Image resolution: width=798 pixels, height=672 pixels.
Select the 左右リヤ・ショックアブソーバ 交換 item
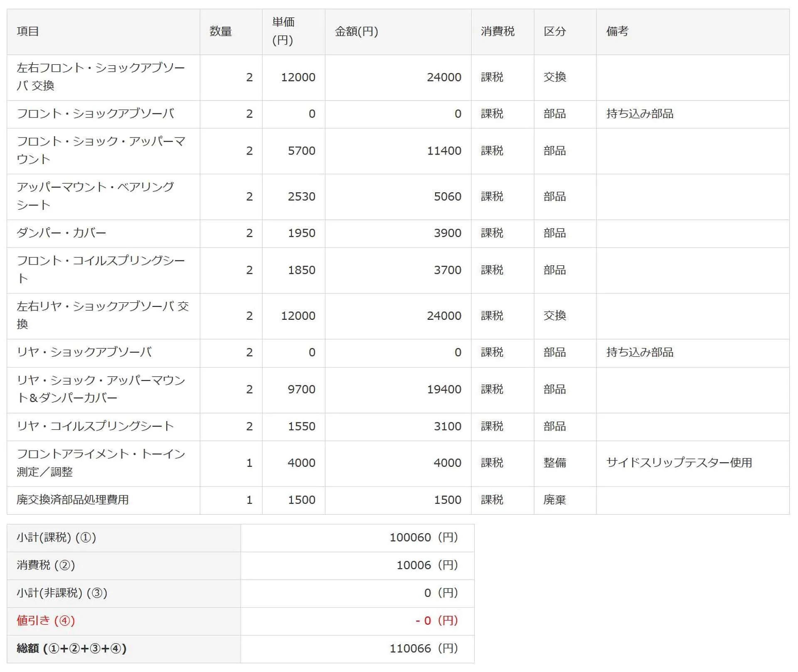click(x=102, y=315)
